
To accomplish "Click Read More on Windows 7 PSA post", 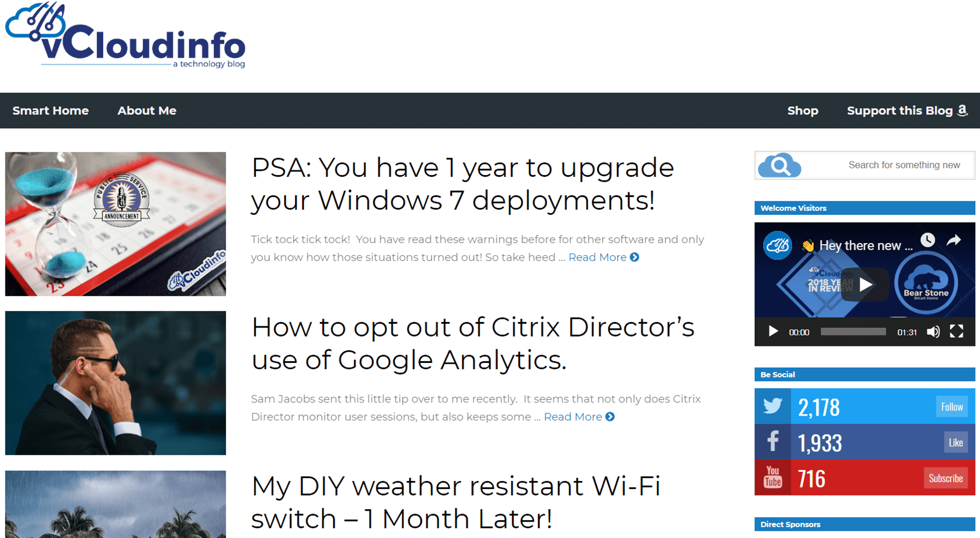I will 597,257.
